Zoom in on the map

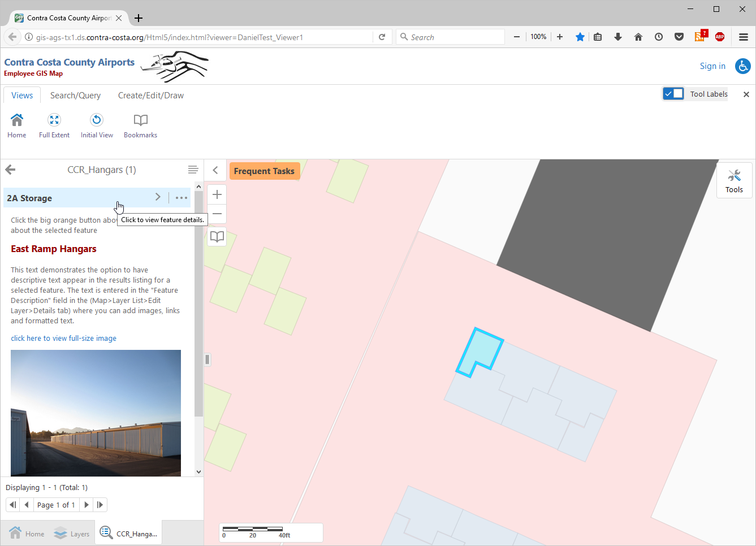217,195
